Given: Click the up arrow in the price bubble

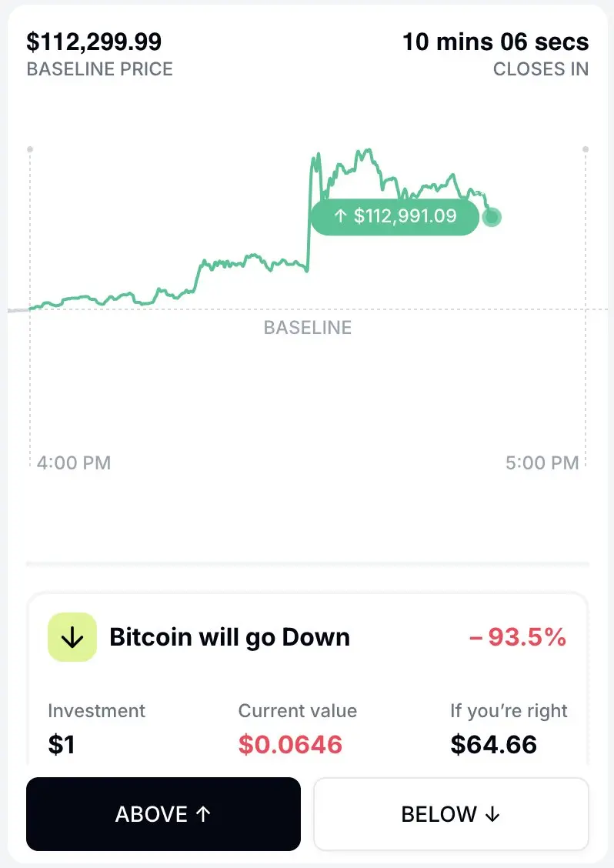Looking at the screenshot, I should (341, 216).
